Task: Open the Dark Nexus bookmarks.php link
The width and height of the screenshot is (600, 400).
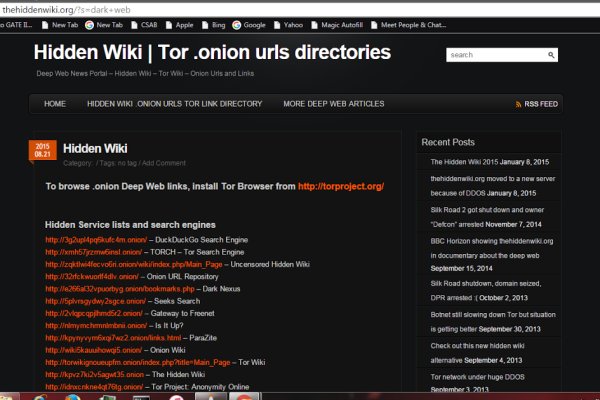Action: pos(120,289)
